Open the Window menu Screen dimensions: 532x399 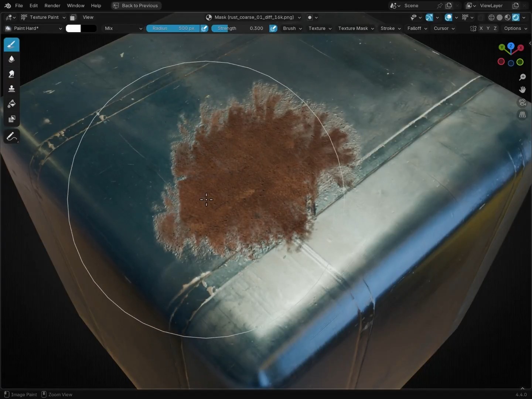point(76,6)
